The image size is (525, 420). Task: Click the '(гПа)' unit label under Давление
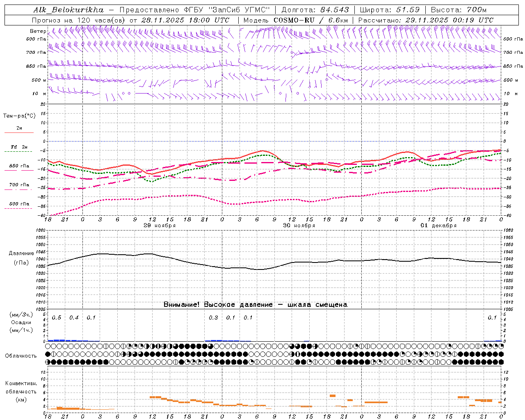click(21, 262)
